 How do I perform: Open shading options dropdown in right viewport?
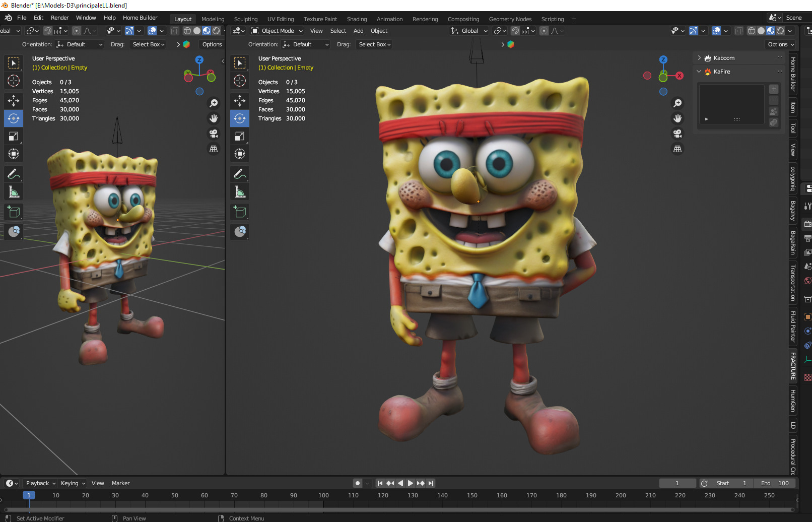point(790,31)
